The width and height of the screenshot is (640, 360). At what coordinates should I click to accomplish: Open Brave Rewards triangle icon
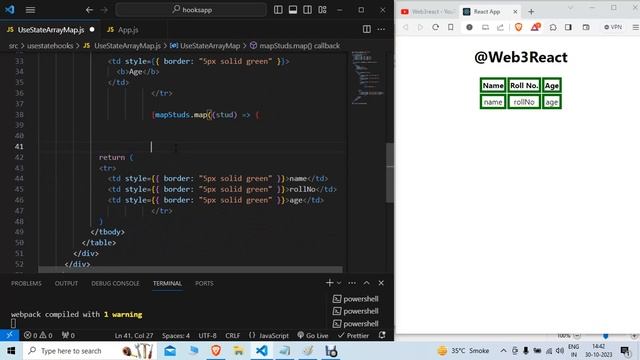point(535,27)
